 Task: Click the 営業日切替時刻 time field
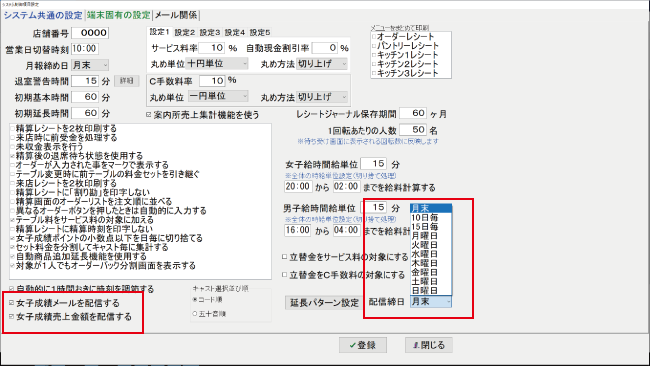[85, 49]
